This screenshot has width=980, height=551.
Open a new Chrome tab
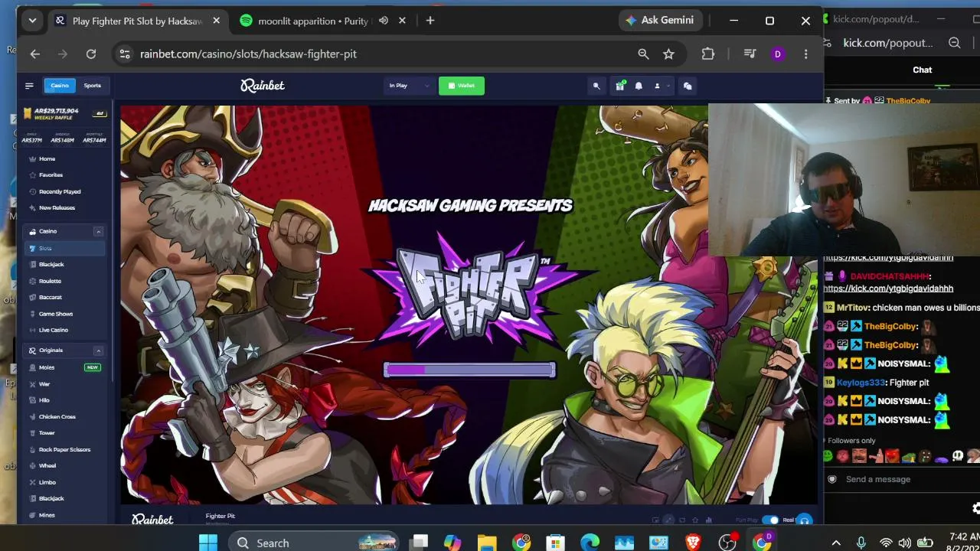click(430, 21)
